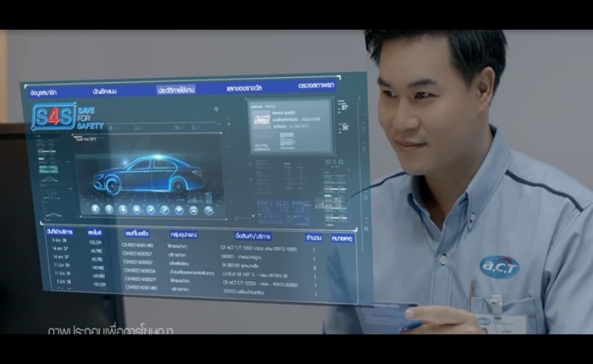The width and height of the screenshot is (593, 364).
Task: Click the down-arrow round icon below the car
Action: [123, 209]
